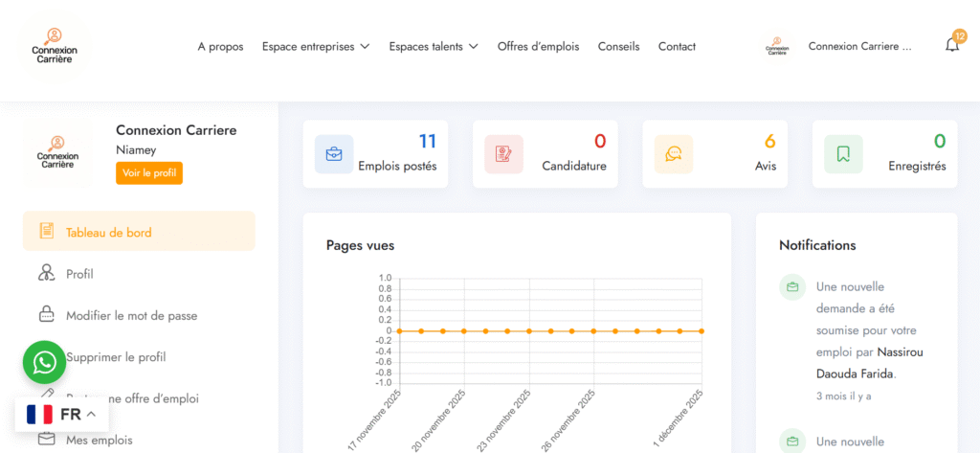980x453 pixels.
Task: Open the Contact link in navigation
Action: (x=677, y=46)
